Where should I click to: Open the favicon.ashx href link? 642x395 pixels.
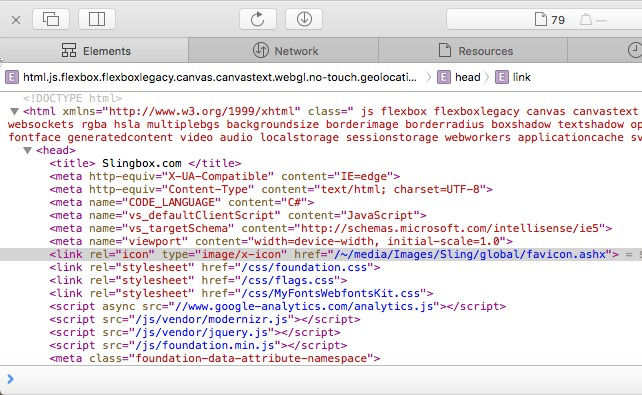click(x=470, y=255)
